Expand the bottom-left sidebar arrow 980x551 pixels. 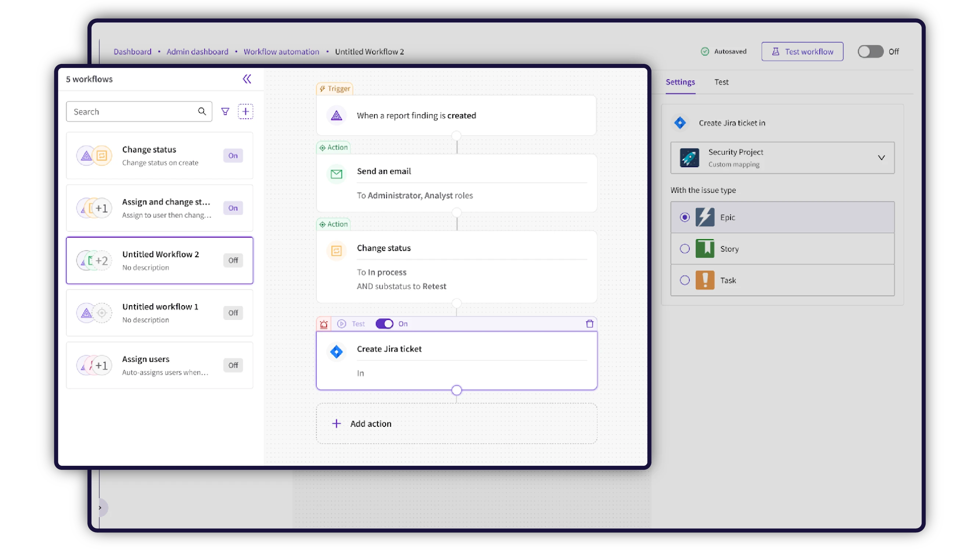[100, 508]
